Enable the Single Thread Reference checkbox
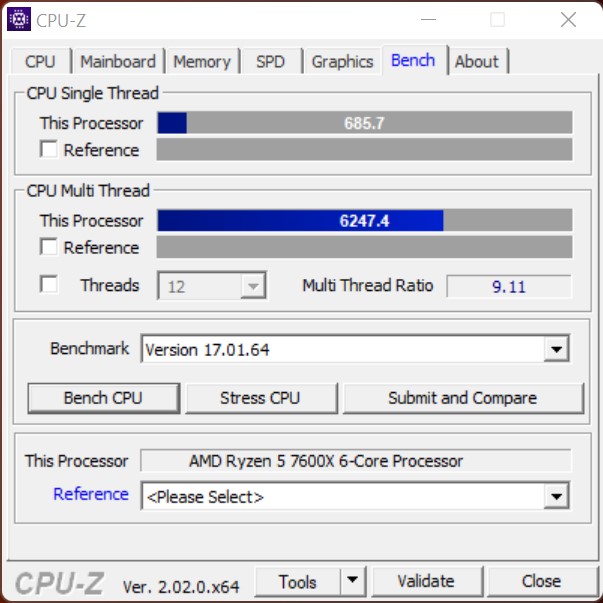Screen dimensions: 603x603 [49, 149]
